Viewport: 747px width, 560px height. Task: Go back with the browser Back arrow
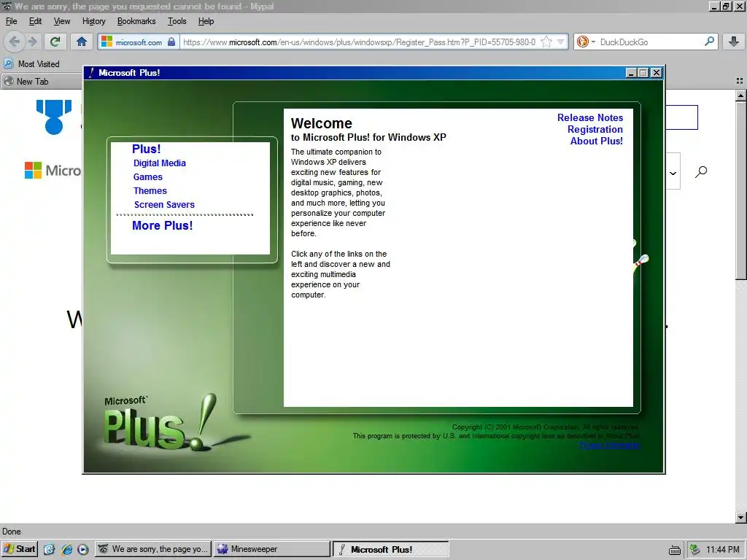click(x=15, y=42)
